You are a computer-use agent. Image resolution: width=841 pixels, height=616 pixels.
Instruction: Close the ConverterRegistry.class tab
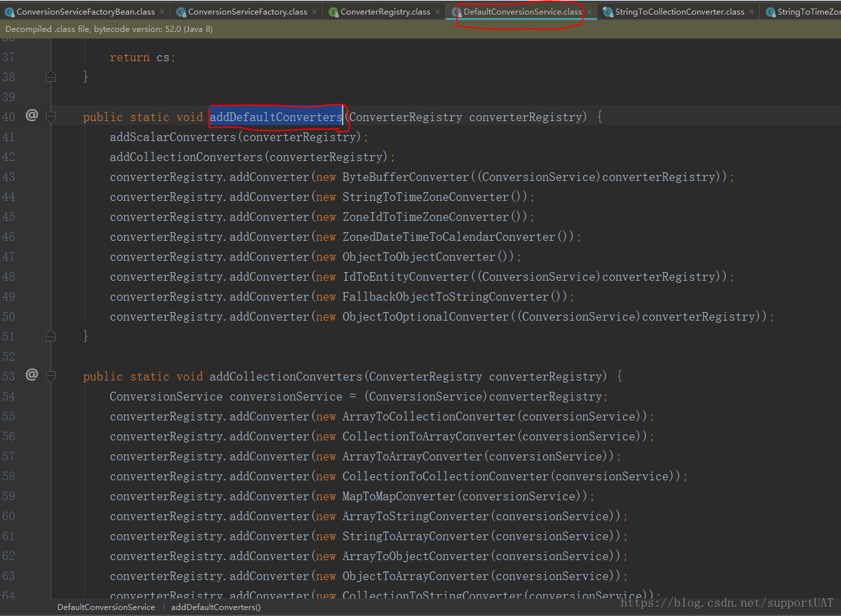pyautogui.click(x=437, y=12)
